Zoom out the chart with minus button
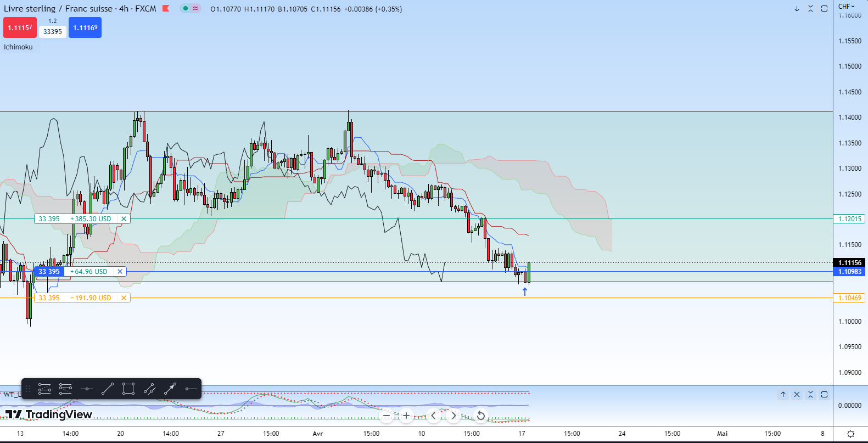 click(387, 416)
